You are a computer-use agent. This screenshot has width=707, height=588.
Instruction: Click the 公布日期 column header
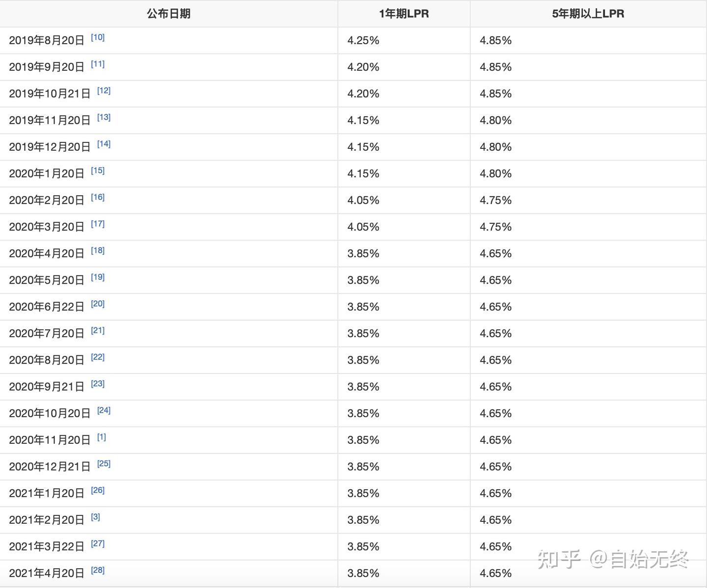coord(168,14)
